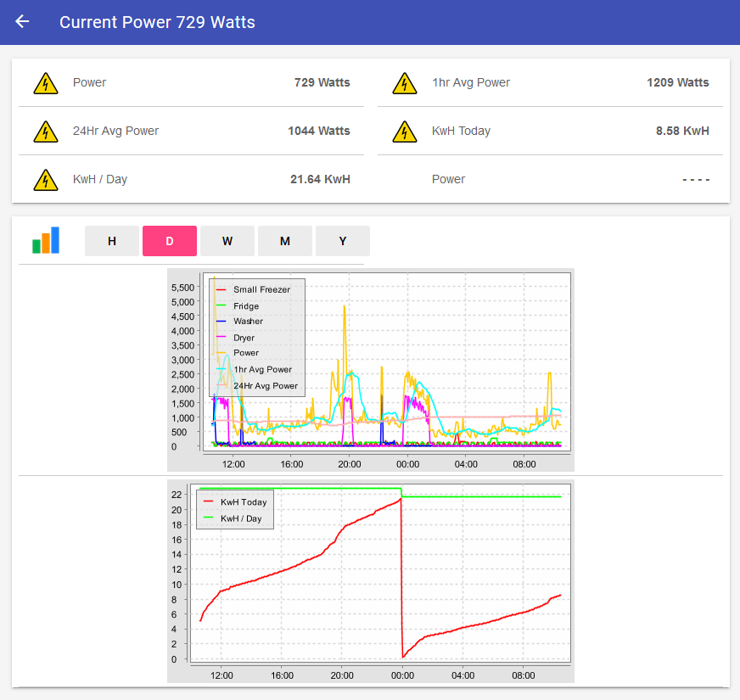The height and width of the screenshot is (700, 740).
Task: Click the 1hr Avg Power lightning icon
Action: tap(405, 83)
